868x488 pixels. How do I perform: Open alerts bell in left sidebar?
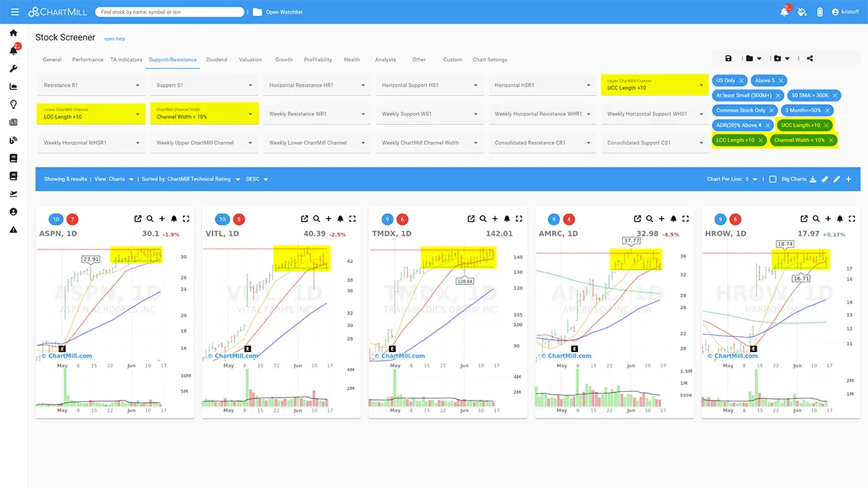tap(13, 51)
